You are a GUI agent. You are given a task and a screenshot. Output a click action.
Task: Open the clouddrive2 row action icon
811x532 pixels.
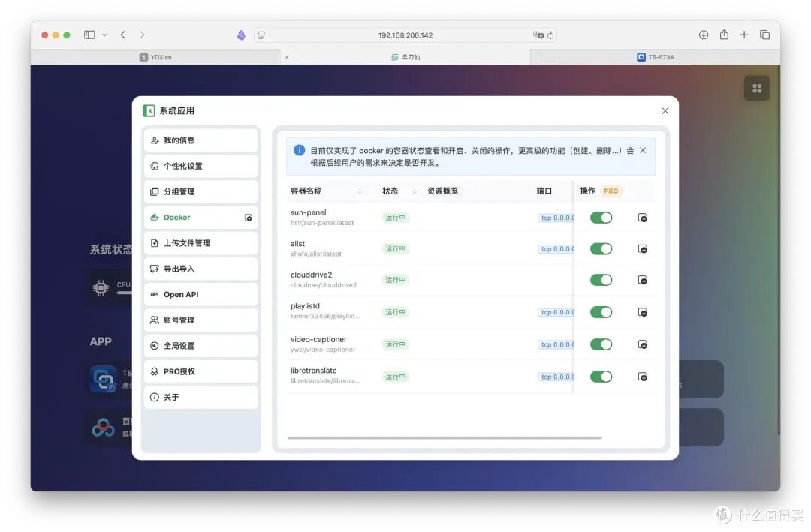pyautogui.click(x=642, y=280)
